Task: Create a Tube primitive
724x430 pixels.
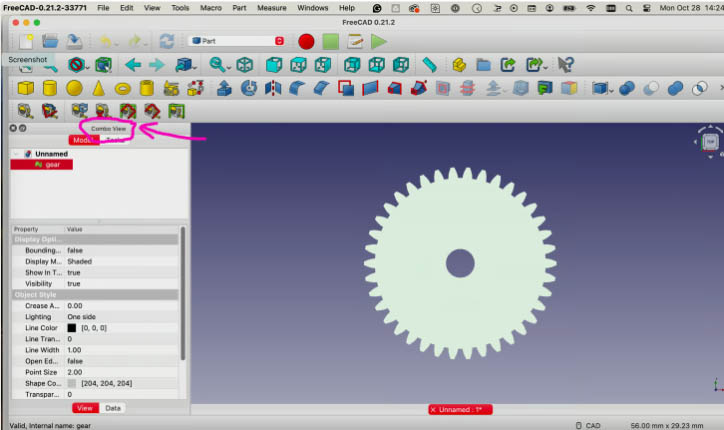Action: tap(147, 88)
